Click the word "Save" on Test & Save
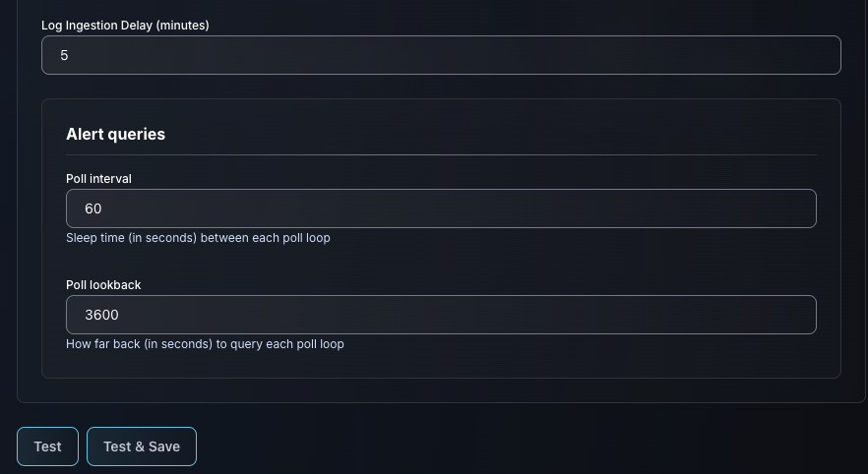 [x=164, y=446]
